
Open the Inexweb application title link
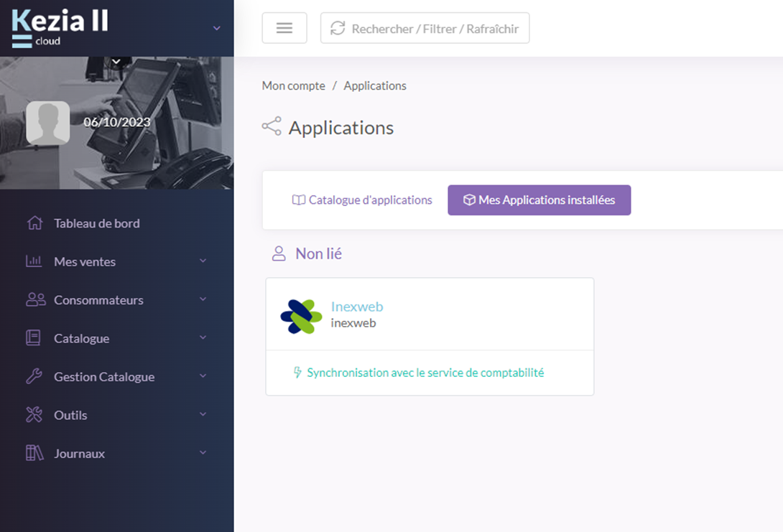357,307
